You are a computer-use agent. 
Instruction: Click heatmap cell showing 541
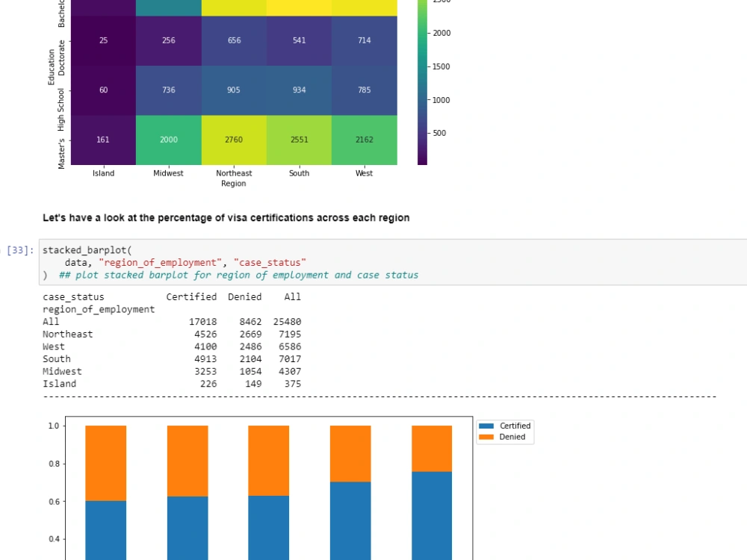click(x=300, y=41)
